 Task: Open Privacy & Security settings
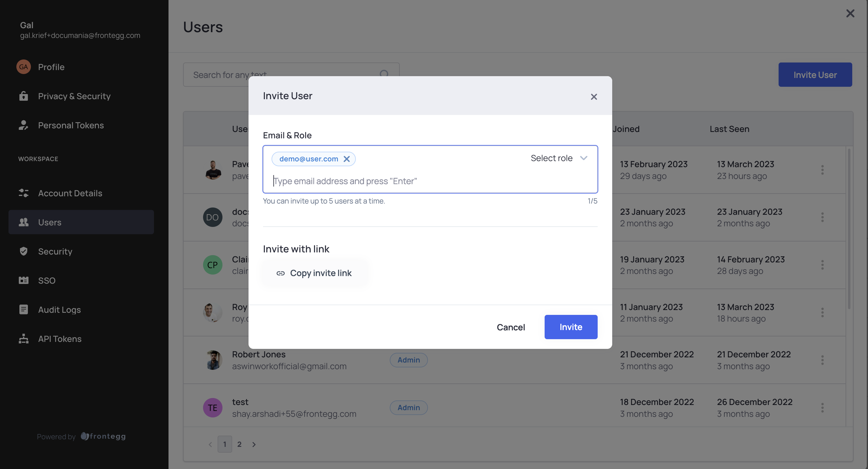(74, 96)
